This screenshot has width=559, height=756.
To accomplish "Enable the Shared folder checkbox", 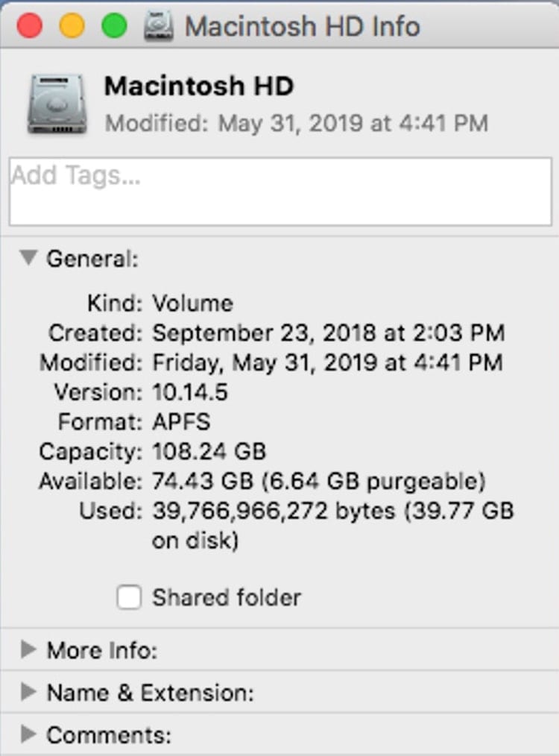I will (x=129, y=597).
